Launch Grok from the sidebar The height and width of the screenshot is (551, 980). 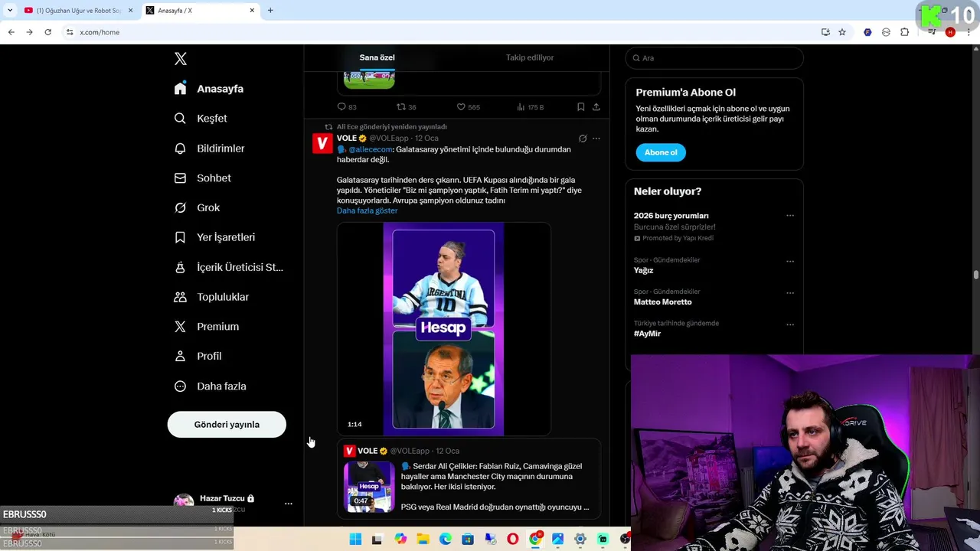point(197,207)
